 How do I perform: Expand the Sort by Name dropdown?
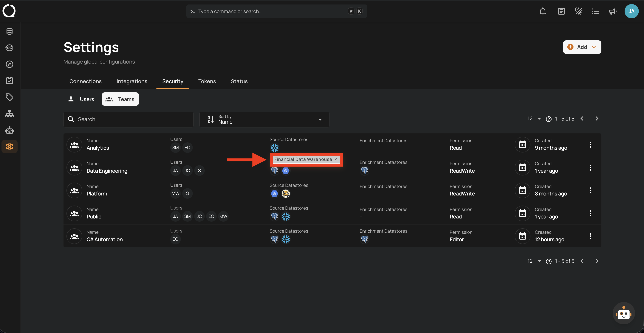pos(264,119)
